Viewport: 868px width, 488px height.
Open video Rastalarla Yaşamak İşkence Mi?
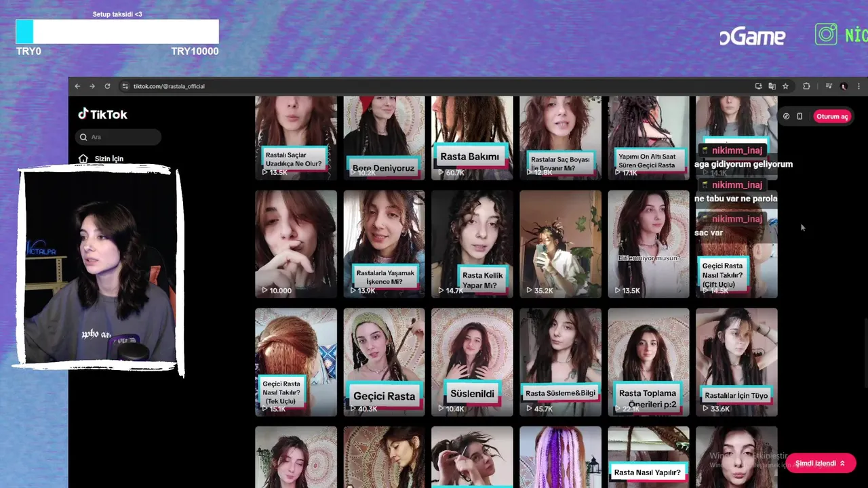click(384, 244)
